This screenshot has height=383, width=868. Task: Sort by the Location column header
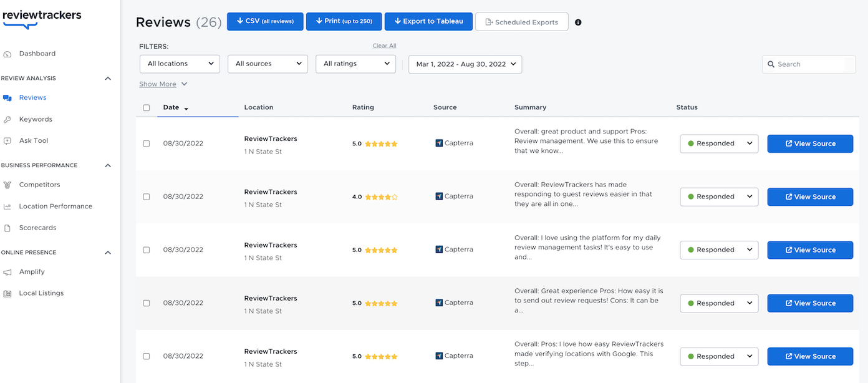pos(259,107)
